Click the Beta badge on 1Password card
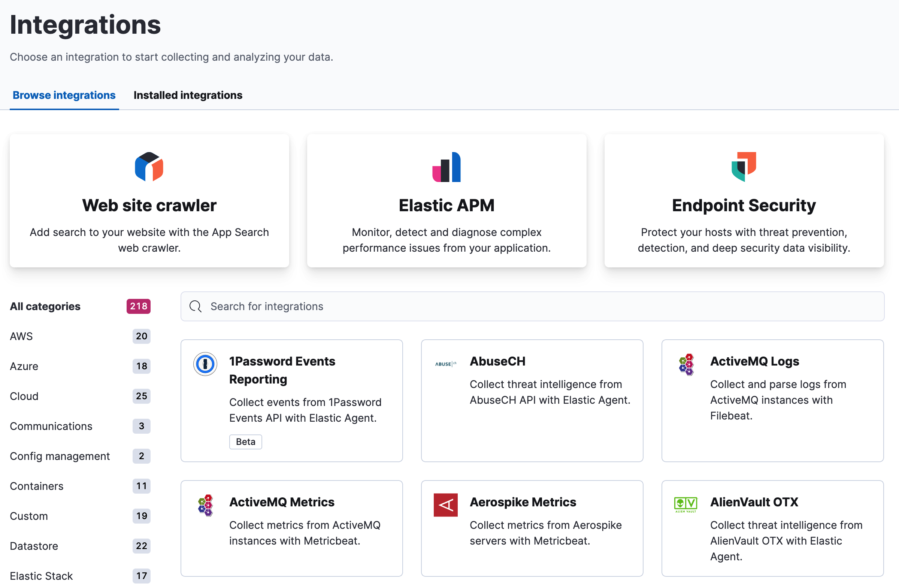 [245, 442]
